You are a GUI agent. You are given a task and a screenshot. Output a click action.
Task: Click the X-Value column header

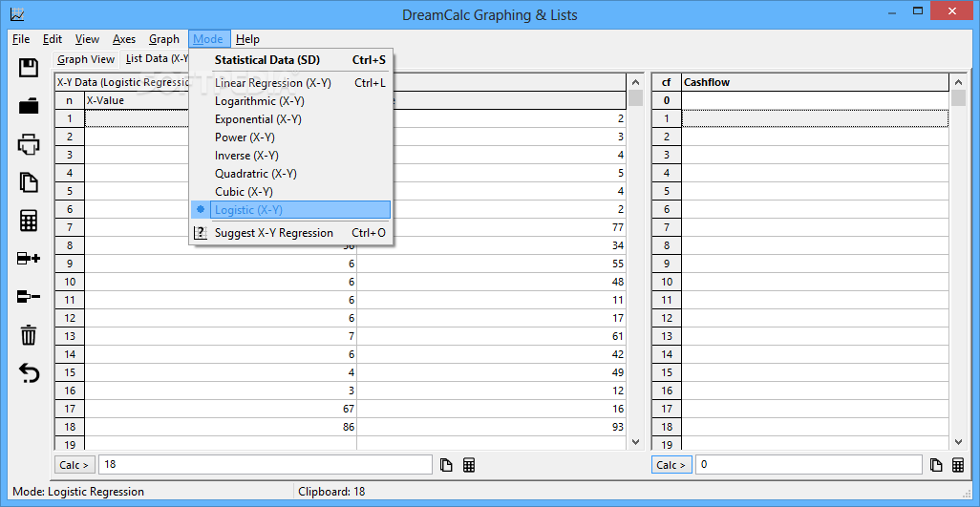(x=138, y=100)
